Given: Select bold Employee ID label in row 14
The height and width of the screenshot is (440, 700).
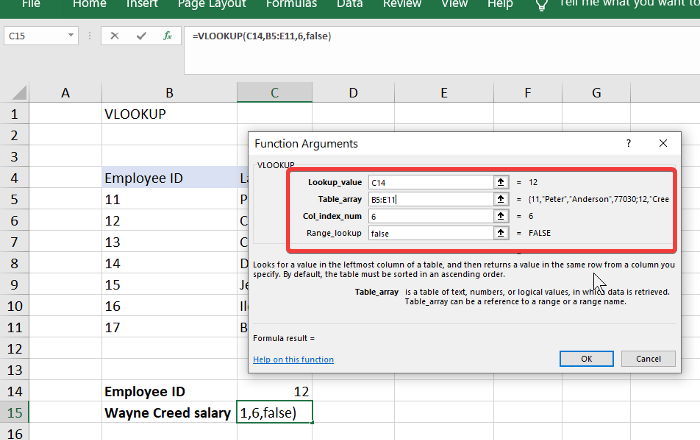Looking at the screenshot, I should 169,391.
